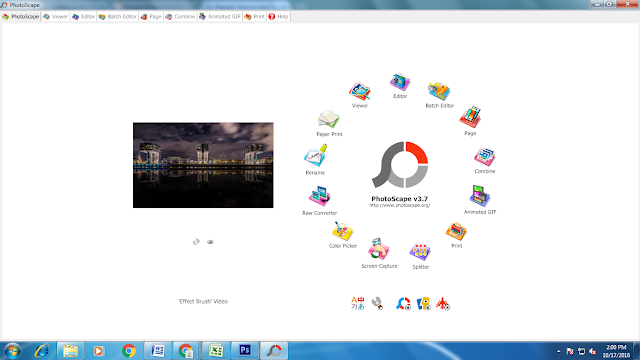Click the night city preview photo
Screen dimensions: 640x360
(x=203, y=165)
